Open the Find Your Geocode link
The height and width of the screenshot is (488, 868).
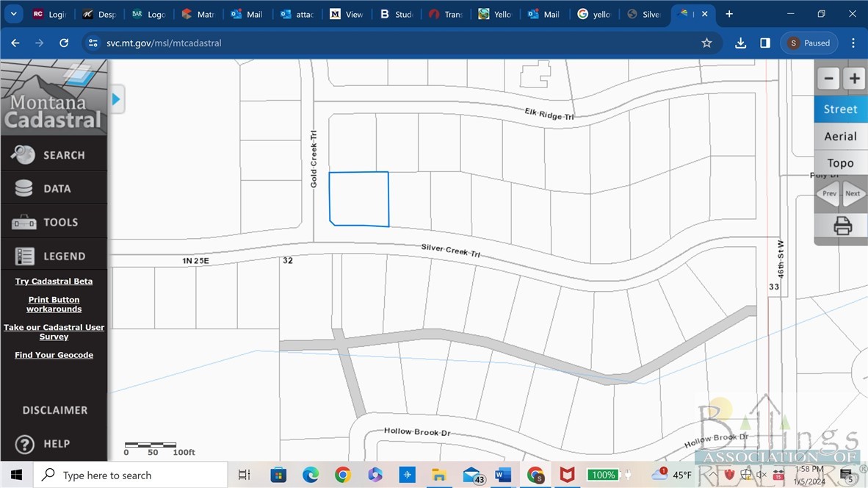(x=54, y=355)
